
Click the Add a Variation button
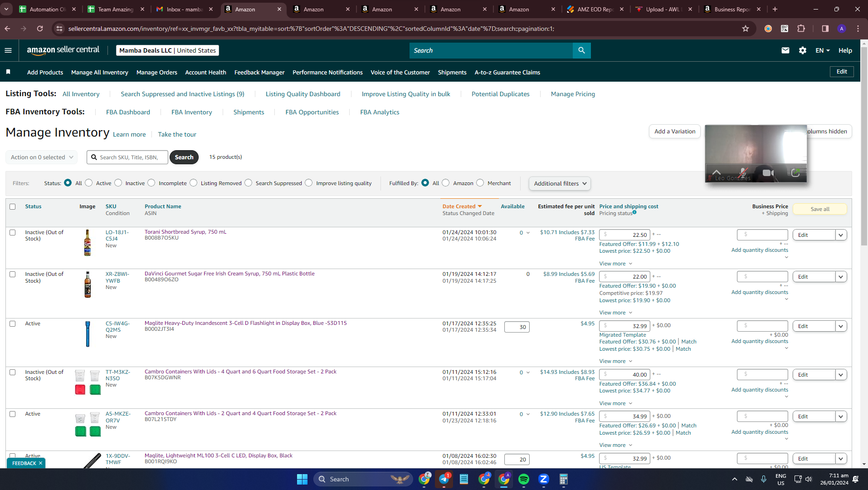[675, 132]
